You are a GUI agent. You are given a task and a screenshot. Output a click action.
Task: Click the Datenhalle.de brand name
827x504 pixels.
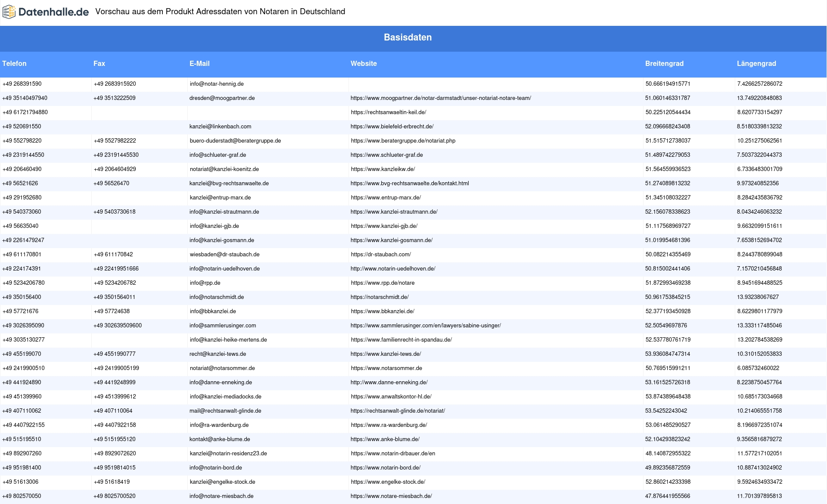[54, 12]
